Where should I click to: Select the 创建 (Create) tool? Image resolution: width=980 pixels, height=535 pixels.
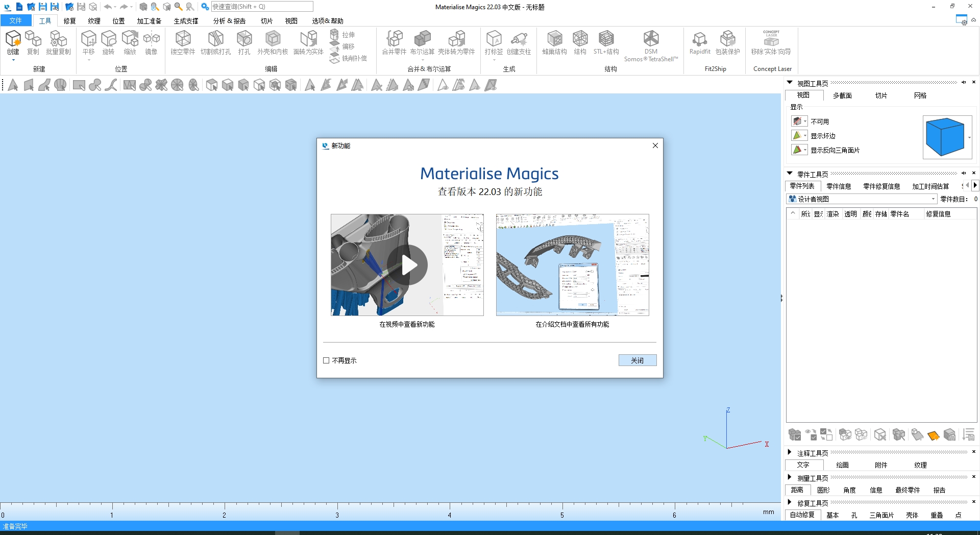(13, 43)
